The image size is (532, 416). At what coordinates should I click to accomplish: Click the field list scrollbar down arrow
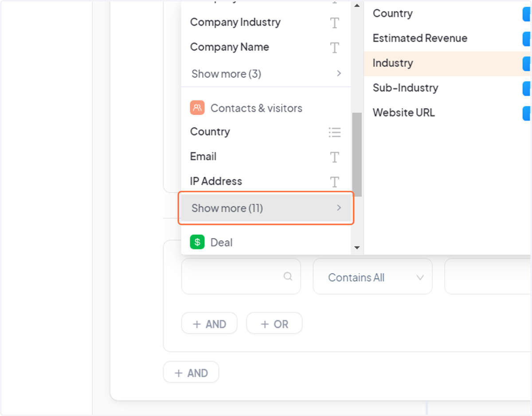coord(357,248)
